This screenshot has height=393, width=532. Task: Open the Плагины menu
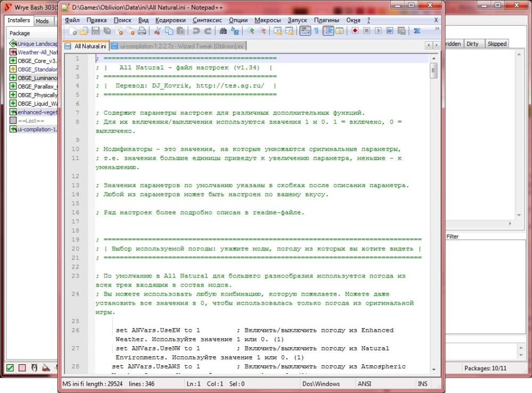[327, 20]
